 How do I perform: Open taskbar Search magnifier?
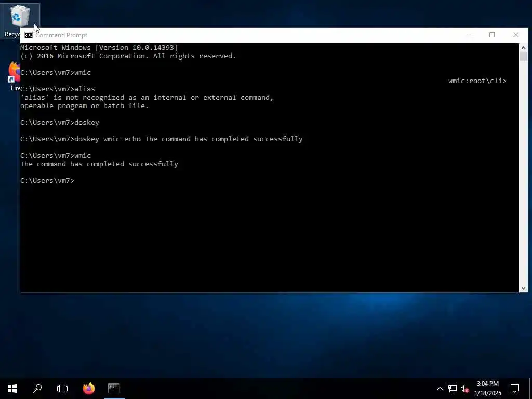[x=37, y=389]
